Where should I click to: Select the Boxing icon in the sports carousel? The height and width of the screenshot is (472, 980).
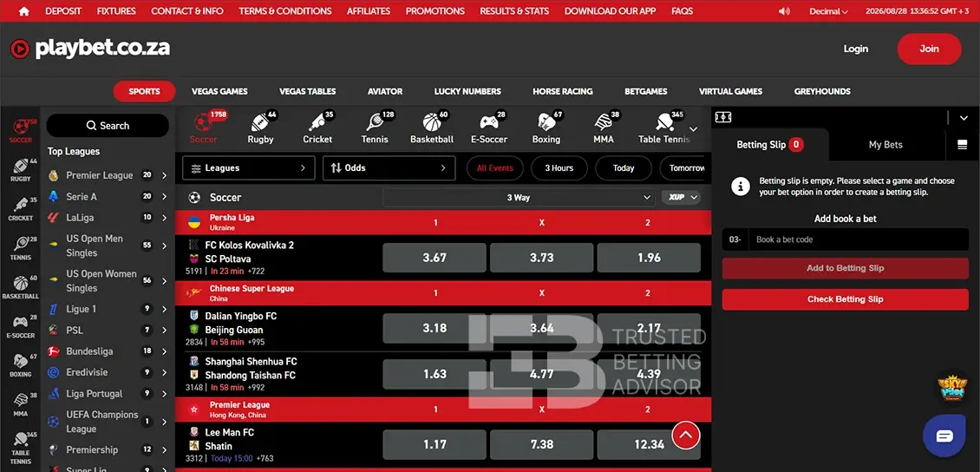(546, 122)
